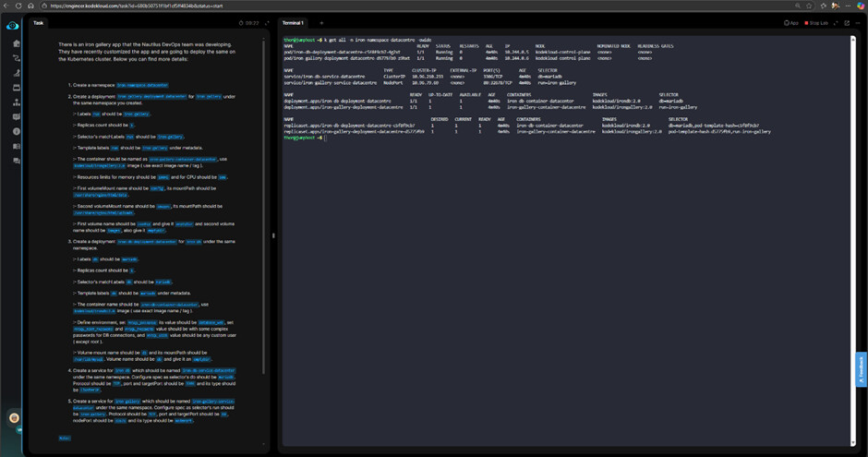Open the chat bubbles icon in sidebar

pyautogui.click(x=17, y=161)
